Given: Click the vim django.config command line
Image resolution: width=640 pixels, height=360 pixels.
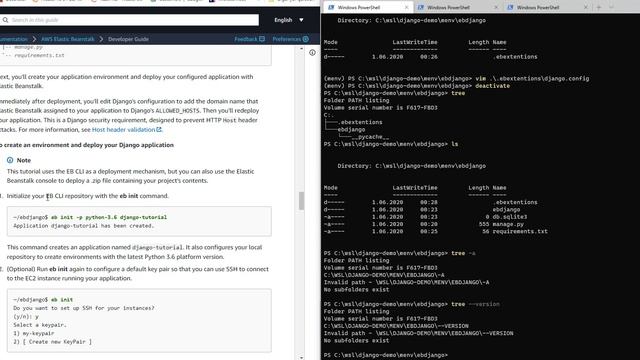Looking at the screenshot, I should (456, 79).
